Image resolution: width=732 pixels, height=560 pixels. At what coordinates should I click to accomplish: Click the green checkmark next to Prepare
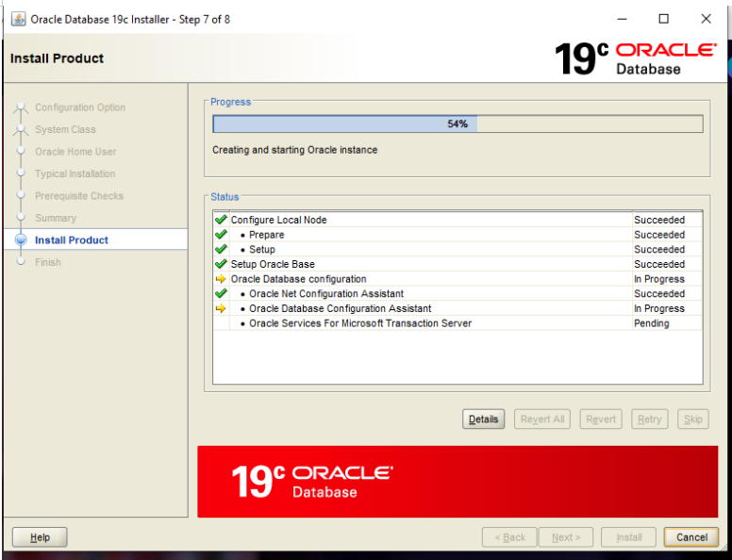click(221, 235)
